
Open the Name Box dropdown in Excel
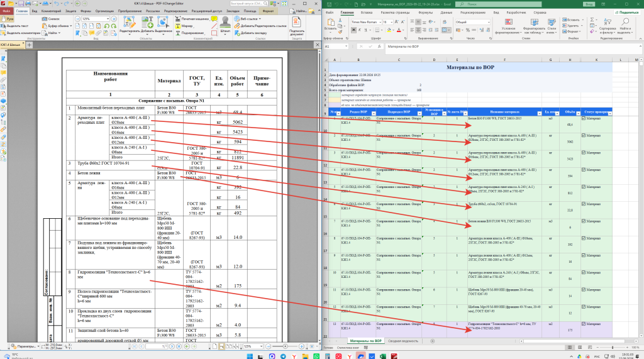pos(347,47)
